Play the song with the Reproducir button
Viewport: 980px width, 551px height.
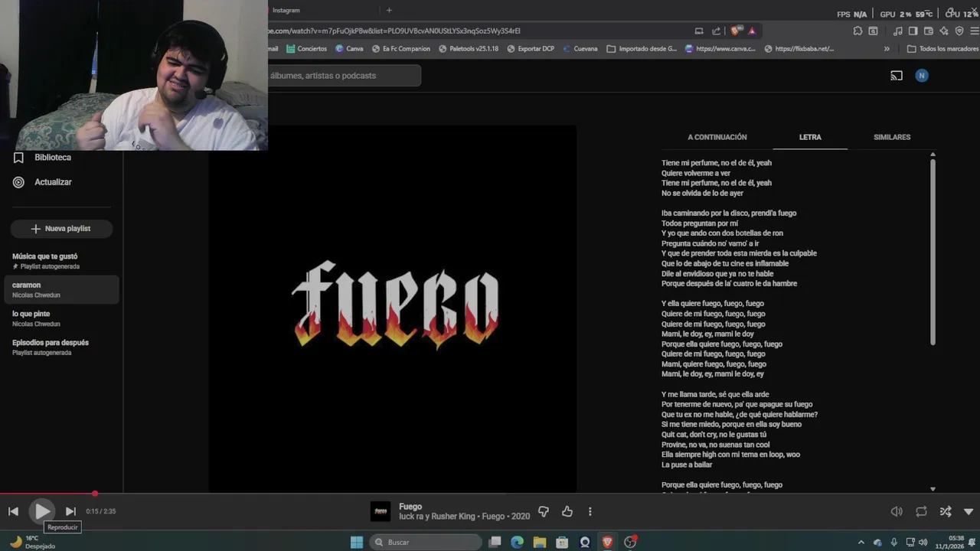pyautogui.click(x=42, y=511)
